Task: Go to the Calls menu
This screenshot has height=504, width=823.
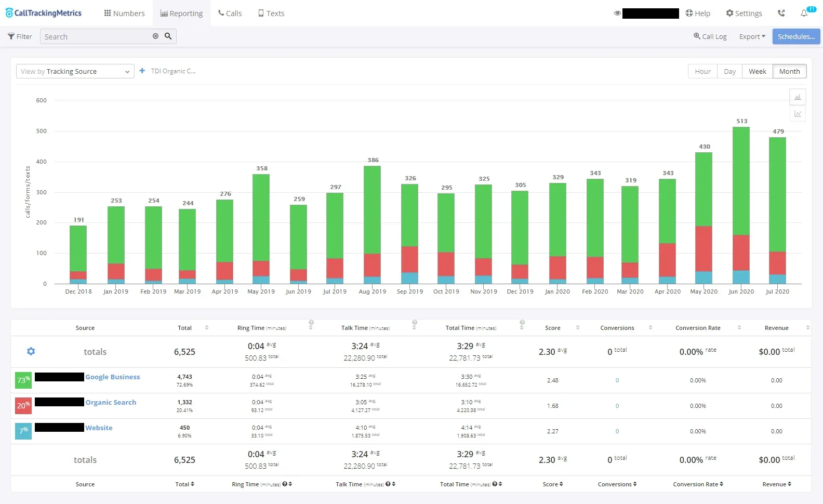Action: click(x=230, y=14)
